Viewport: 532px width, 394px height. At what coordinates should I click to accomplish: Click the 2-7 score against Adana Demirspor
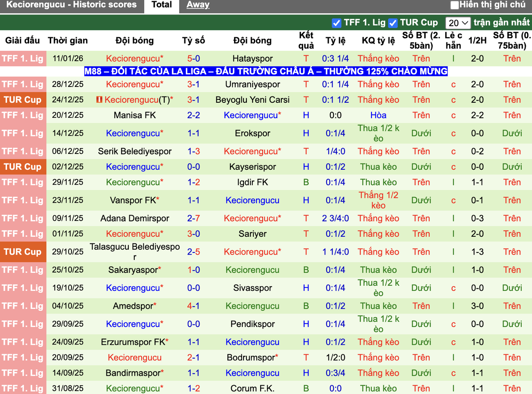click(x=194, y=218)
